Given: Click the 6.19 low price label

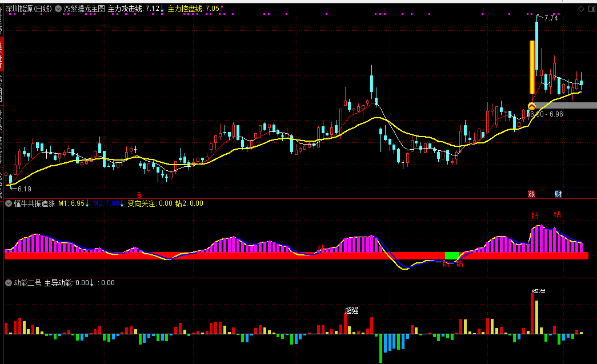Looking at the screenshot, I should tap(25, 189).
